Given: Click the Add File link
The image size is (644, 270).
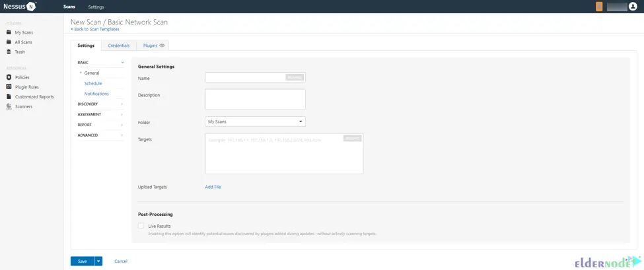Looking at the screenshot, I should point(213,187).
